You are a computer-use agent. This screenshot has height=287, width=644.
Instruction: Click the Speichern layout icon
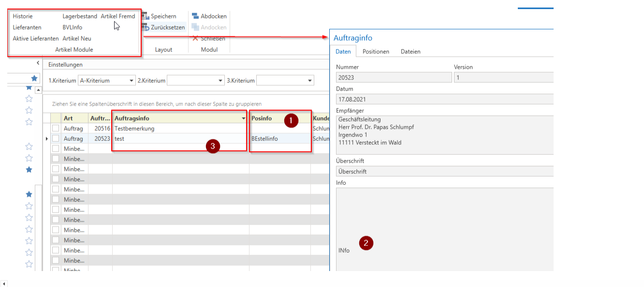point(146,16)
